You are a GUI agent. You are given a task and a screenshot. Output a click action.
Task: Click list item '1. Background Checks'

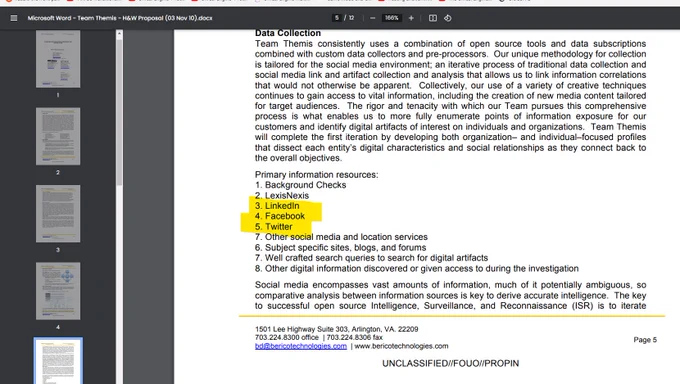click(x=301, y=185)
